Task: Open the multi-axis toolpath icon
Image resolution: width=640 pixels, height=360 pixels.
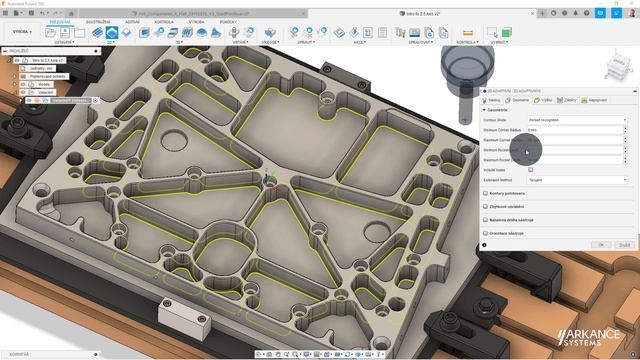Action: click(270, 32)
